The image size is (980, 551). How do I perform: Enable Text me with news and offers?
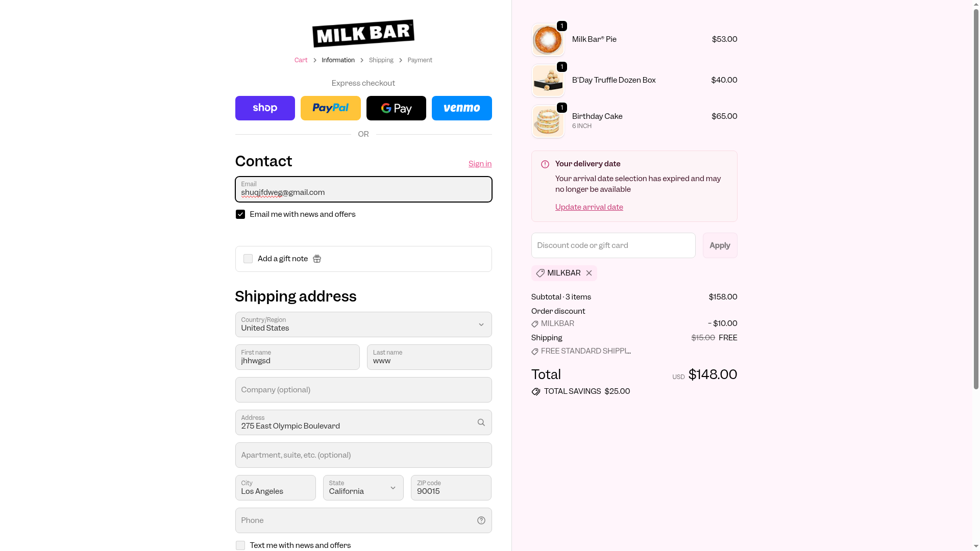(240, 545)
